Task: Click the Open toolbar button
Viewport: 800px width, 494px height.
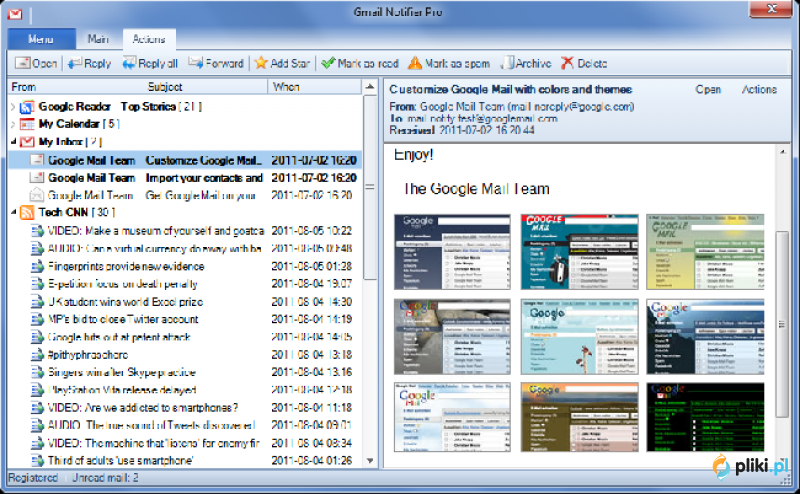Action: click(x=36, y=63)
